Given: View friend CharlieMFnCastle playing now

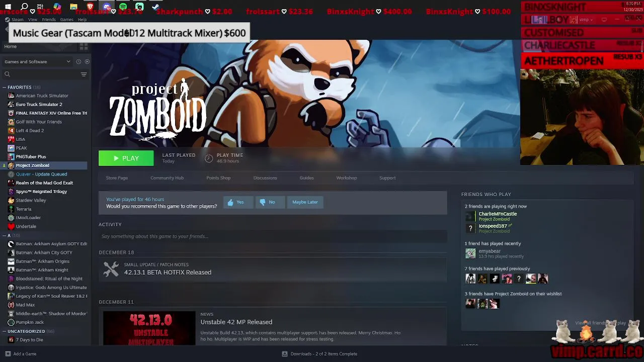Looking at the screenshot, I should click(498, 214).
